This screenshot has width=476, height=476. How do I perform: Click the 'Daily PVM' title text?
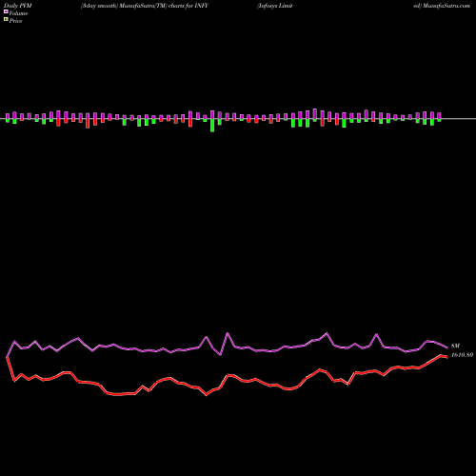tap(18, 6)
